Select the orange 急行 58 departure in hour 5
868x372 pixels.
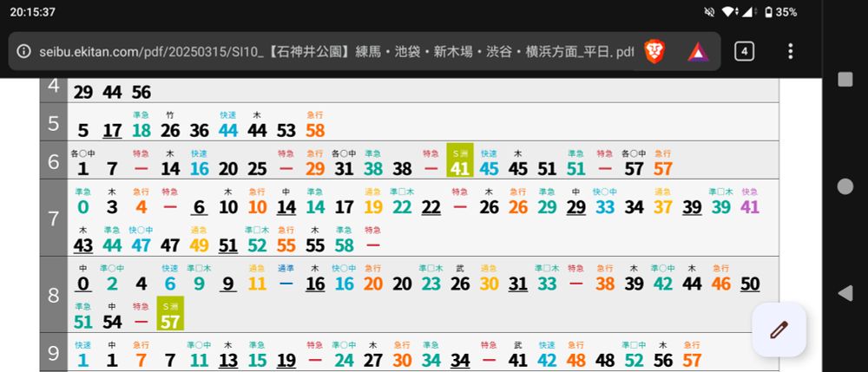coord(315,125)
